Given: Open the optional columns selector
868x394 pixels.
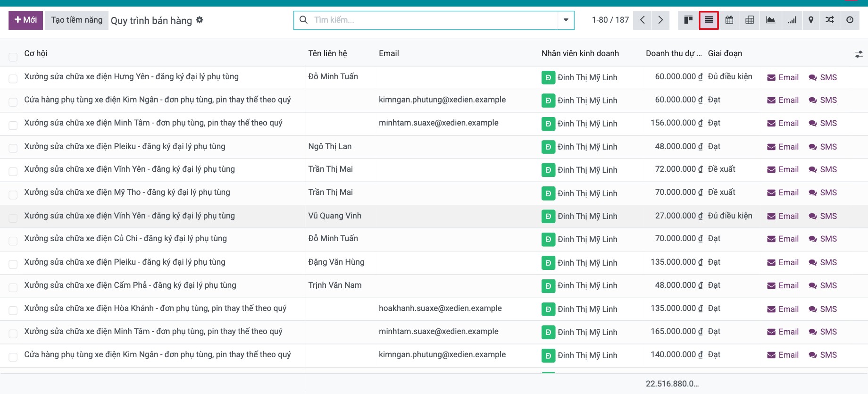Looking at the screenshot, I should (x=859, y=54).
